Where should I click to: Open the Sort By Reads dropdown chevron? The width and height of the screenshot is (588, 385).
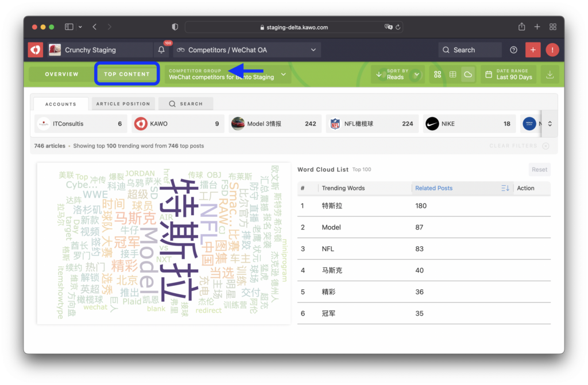click(x=417, y=74)
